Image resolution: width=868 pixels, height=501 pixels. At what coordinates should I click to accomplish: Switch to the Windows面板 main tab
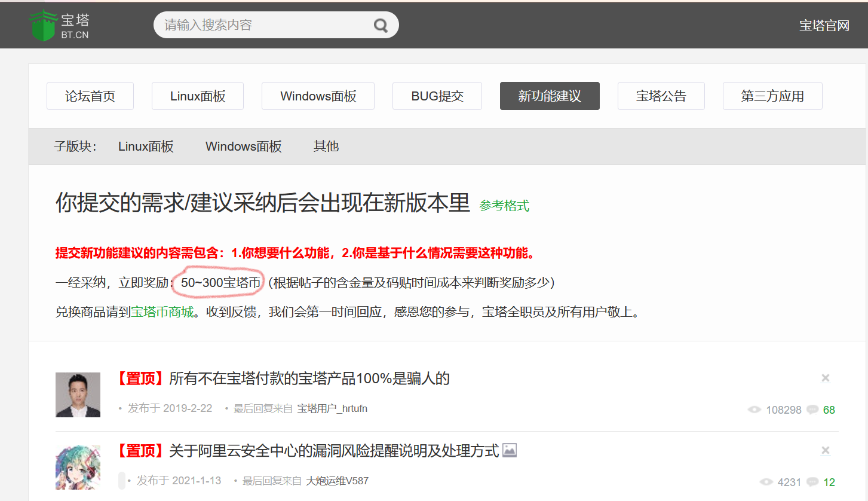tap(318, 96)
